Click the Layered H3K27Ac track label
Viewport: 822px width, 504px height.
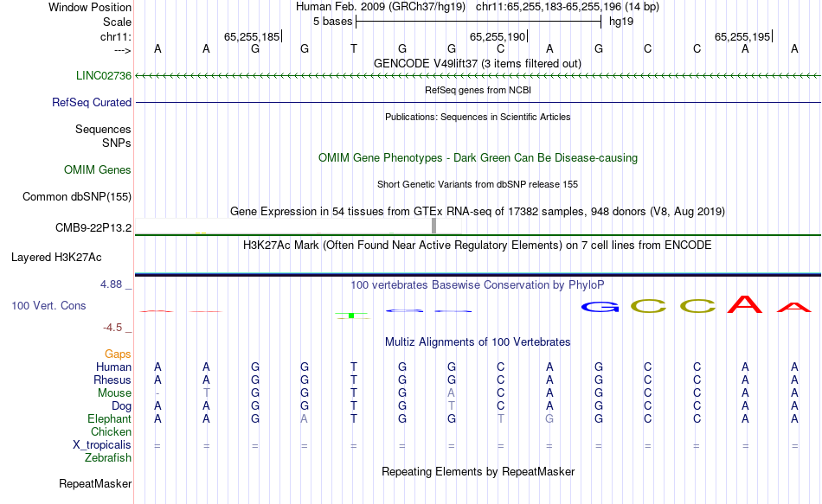click(56, 258)
